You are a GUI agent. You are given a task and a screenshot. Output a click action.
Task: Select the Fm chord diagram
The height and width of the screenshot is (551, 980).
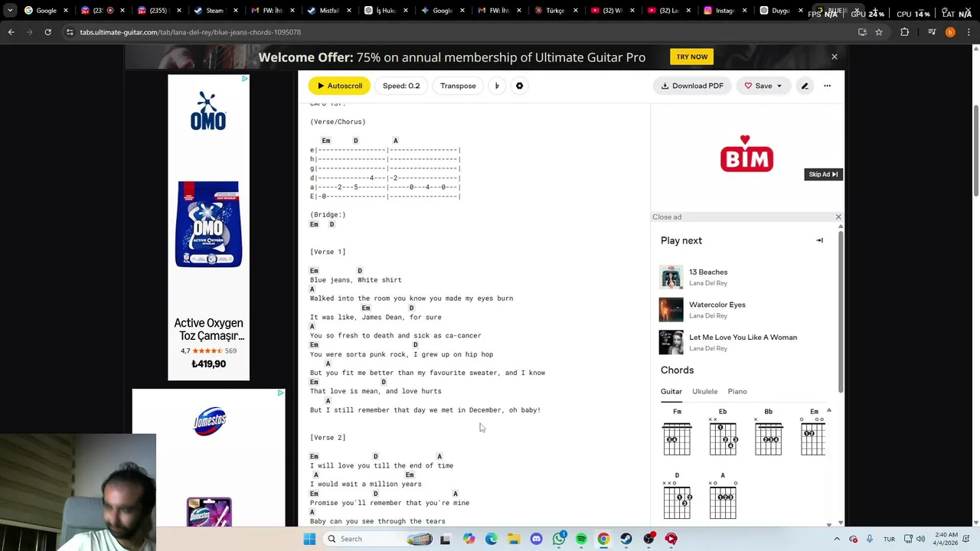677,434
